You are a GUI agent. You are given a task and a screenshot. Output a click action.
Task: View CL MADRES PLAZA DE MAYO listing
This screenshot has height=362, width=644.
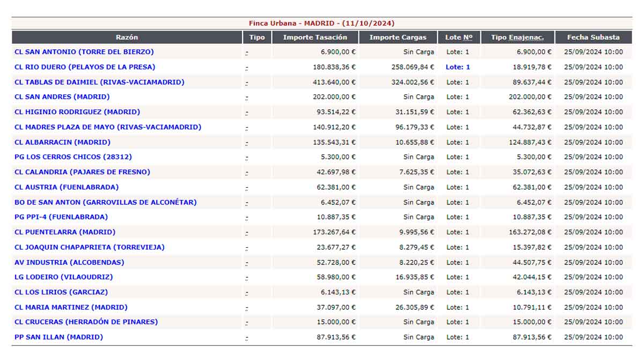point(108,127)
